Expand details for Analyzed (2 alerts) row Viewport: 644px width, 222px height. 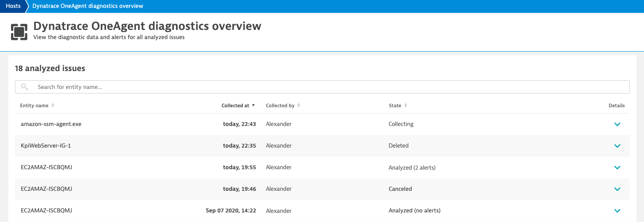617,168
